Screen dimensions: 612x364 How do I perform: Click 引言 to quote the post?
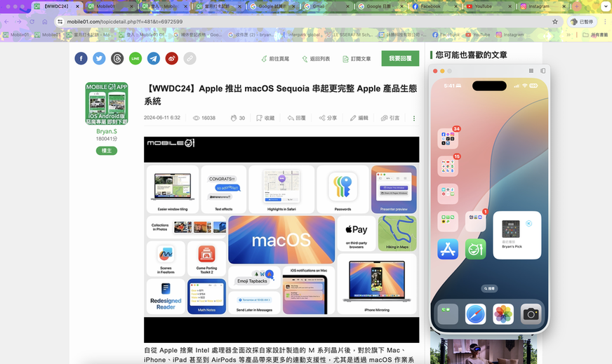(390, 118)
